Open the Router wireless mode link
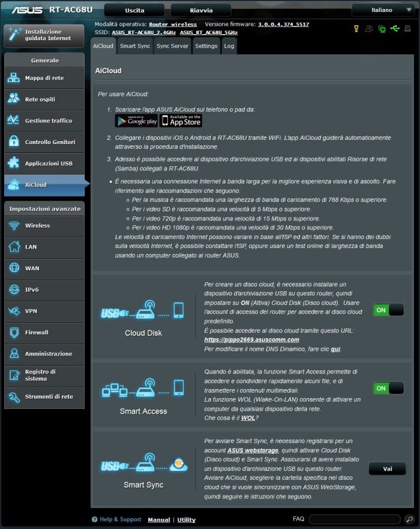Viewport: 420px width, 529px height. [x=173, y=24]
